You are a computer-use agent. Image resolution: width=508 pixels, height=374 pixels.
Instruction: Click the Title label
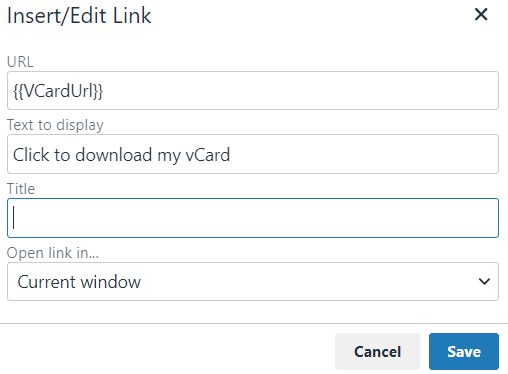(x=21, y=189)
